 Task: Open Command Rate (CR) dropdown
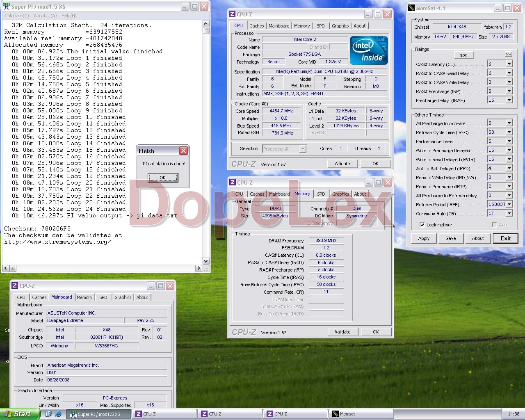(509, 213)
